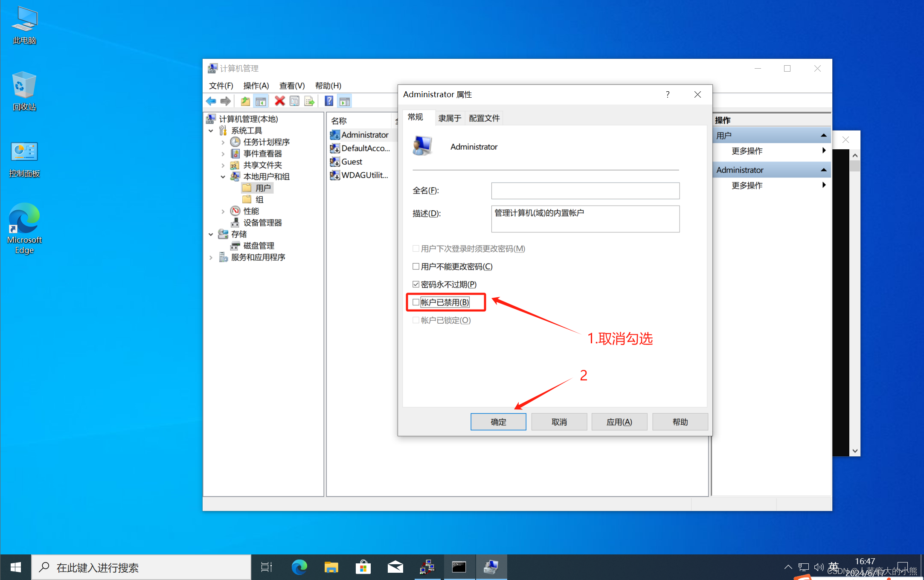Open File Explorer from the taskbar
The image size is (924, 580).
click(331, 567)
